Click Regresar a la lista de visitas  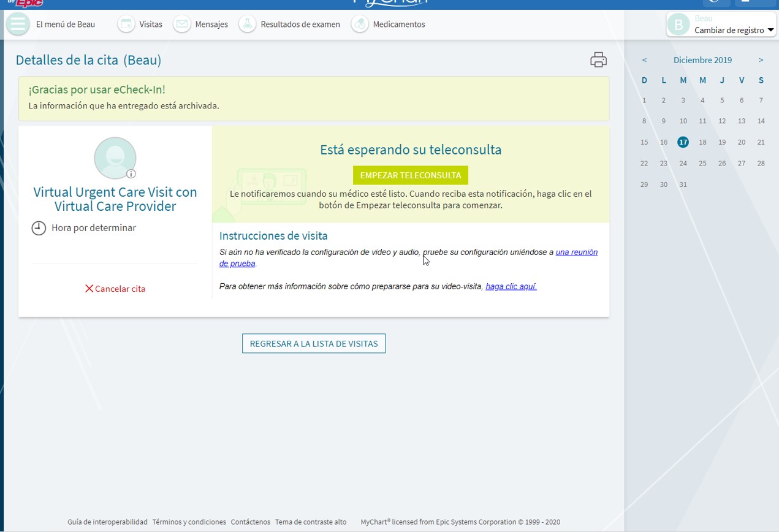(x=314, y=344)
